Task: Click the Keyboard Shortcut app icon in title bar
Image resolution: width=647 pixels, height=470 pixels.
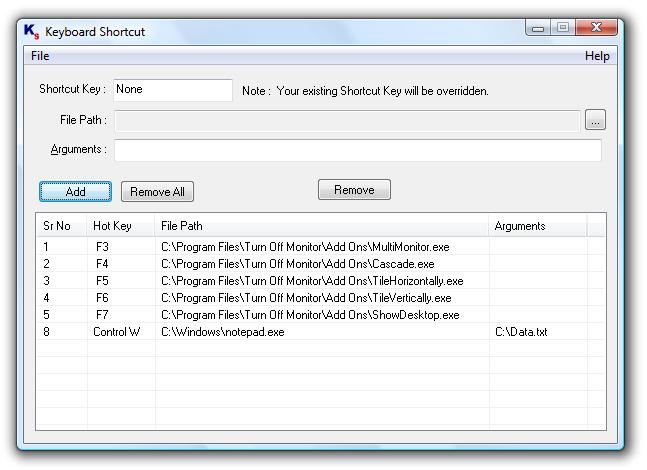Action: (x=31, y=31)
